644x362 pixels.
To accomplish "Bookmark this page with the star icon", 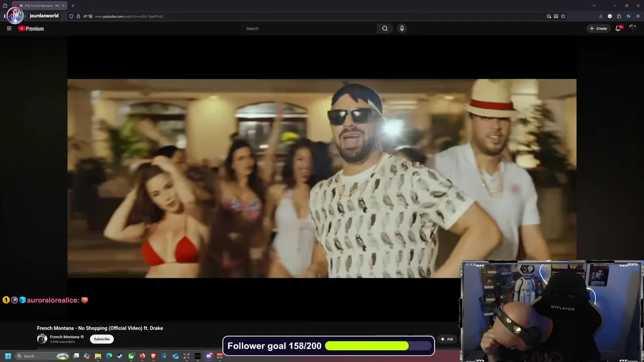I will 563,16.
